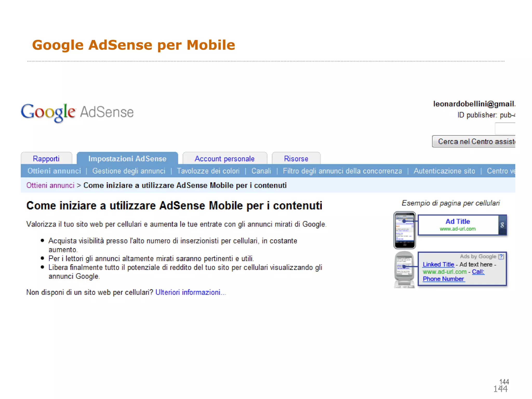Click the ID publisher text

pyautogui.click(x=486, y=115)
